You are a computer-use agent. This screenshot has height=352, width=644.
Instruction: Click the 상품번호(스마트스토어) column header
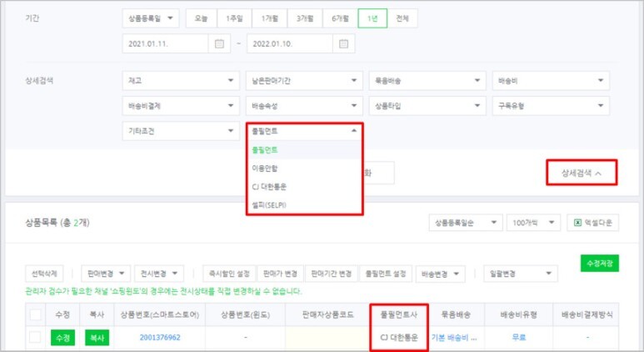tap(160, 315)
